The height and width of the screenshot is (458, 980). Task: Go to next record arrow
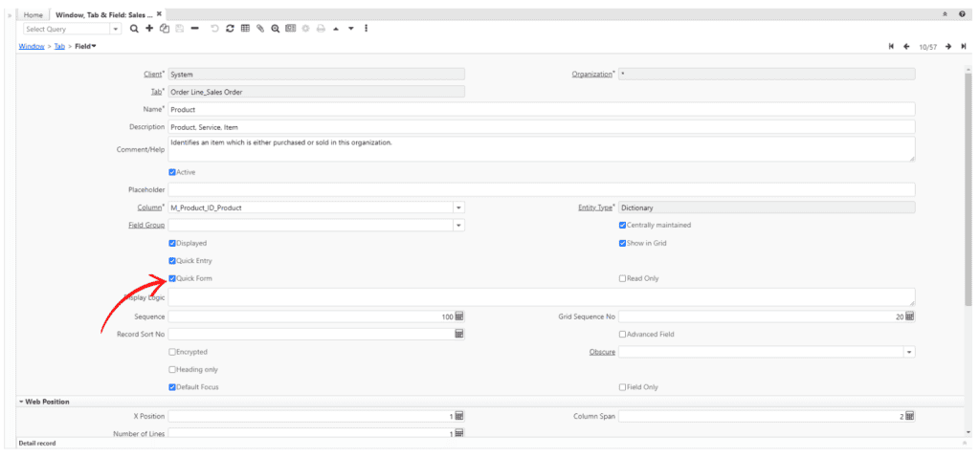pos(948,46)
